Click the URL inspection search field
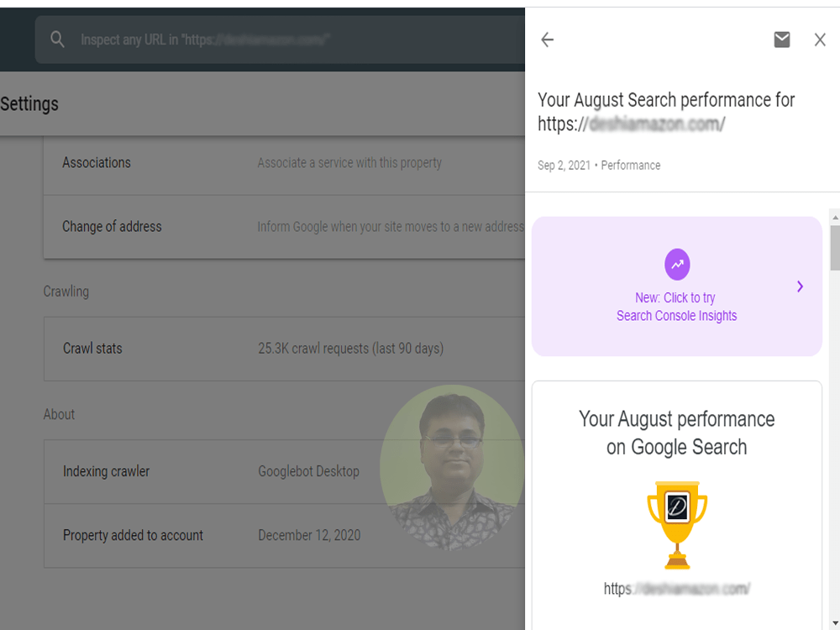This screenshot has width=840, height=630. (281, 39)
